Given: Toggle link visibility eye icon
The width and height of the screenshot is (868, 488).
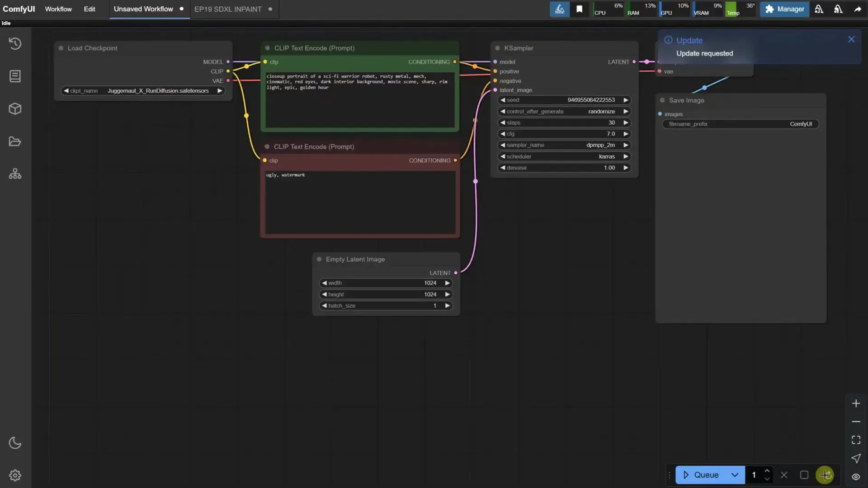Looking at the screenshot, I should [x=856, y=477].
